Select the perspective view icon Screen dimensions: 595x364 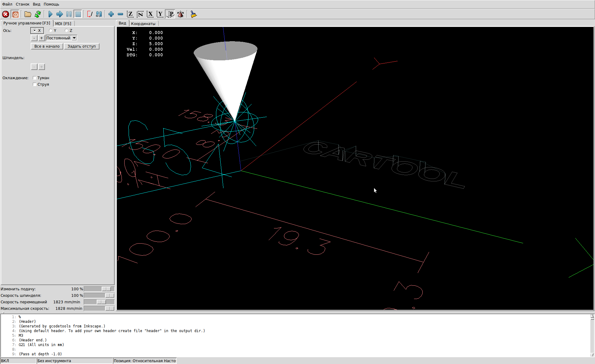tap(170, 14)
